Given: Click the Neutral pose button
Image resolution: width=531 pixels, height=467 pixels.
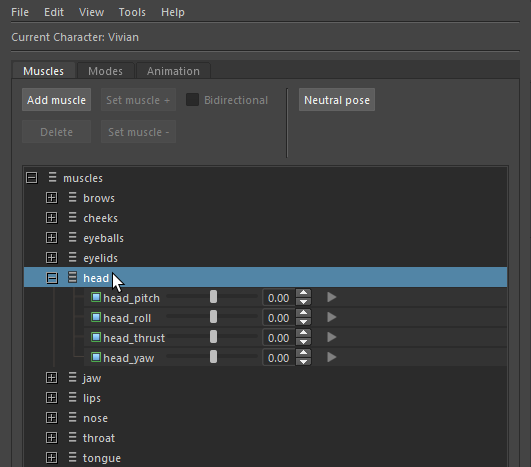Looking at the screenshot, I should pyautogui.click(x=337, y=100).
